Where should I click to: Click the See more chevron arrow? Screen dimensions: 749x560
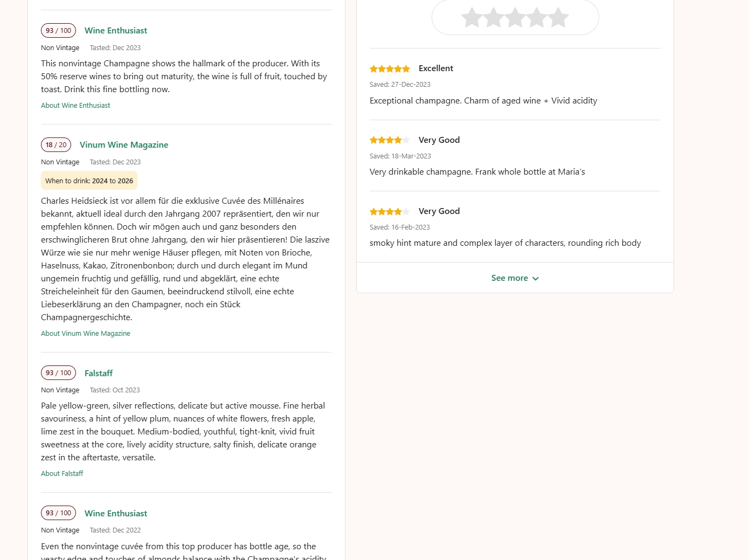[x=536, y=279]
